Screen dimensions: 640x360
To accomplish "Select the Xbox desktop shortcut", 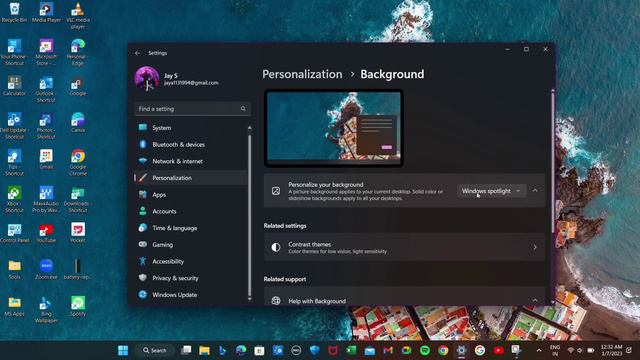I will tap(14, 199).
